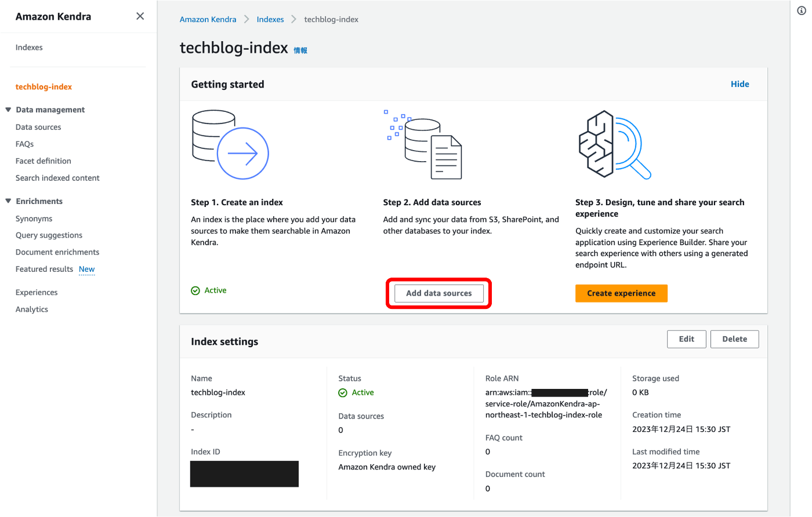The width and height of the screenshot is (812, 517).
Task: Open the 情報 info link beside the title
Action: (x=300, y=50)
